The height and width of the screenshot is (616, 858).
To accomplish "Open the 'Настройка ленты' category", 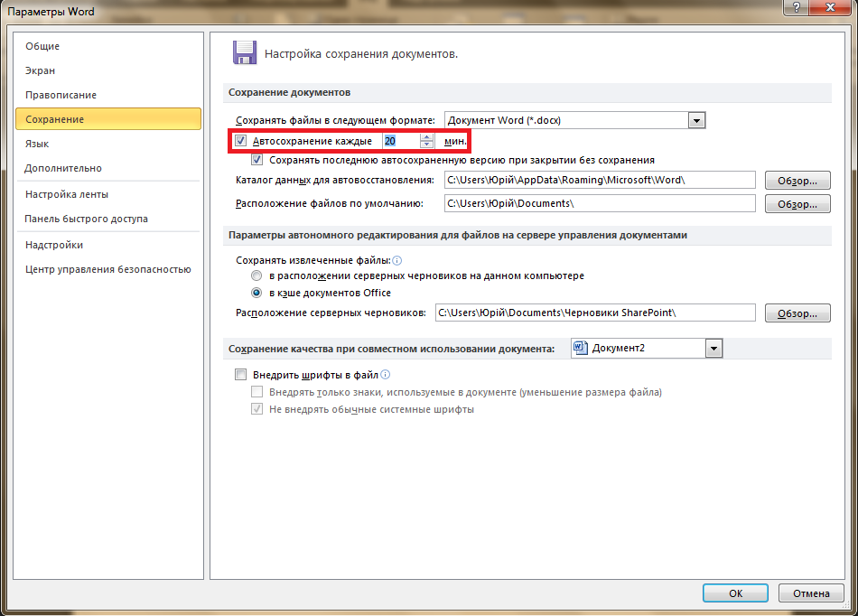I will 108,194.
